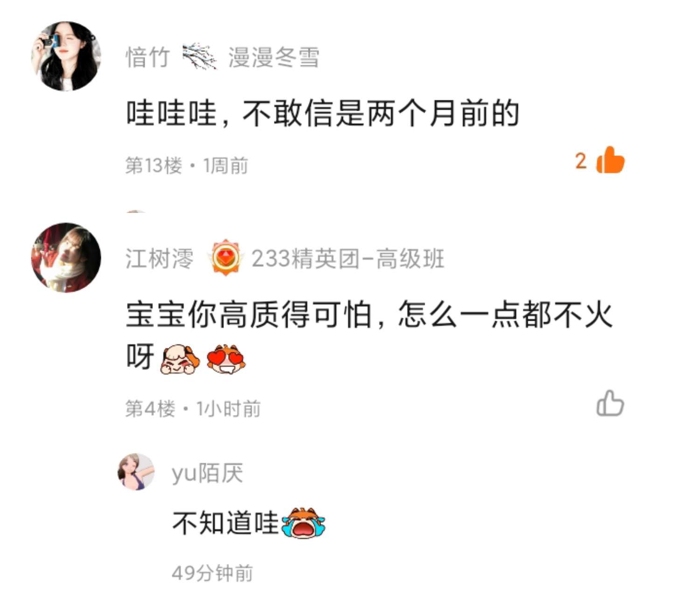Open 233精英团-高级班 group label
Viewport: 700px width, 608px height.
[x=348, y=259]
